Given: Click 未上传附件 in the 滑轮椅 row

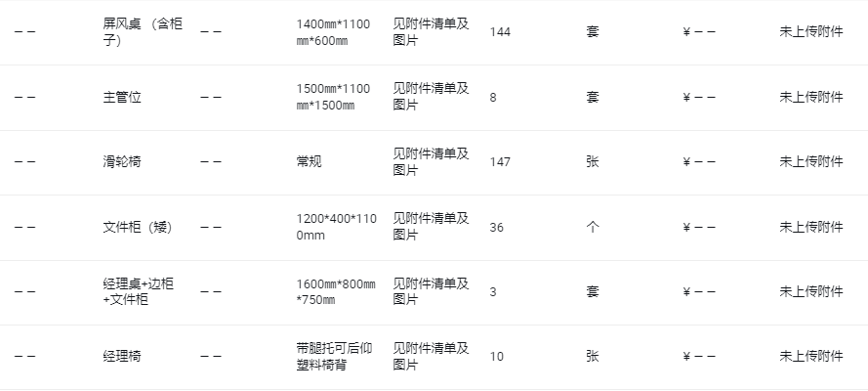Looking at the screenshot, I should click(811, 161).
